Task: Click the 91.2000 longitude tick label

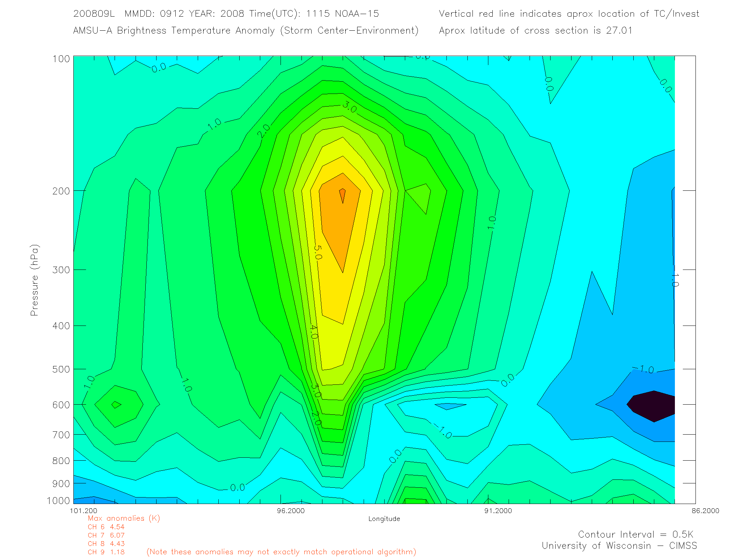Action: [498, 511]
